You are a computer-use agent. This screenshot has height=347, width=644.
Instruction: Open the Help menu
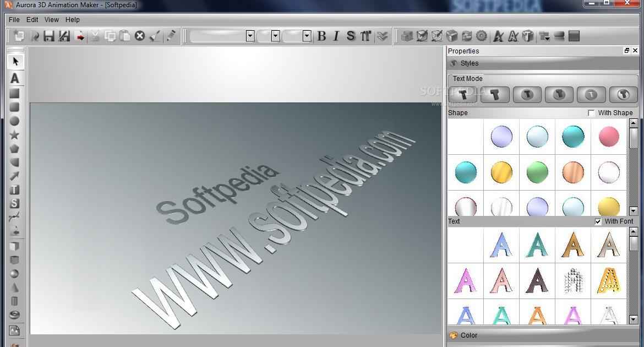[x=72, y=20]
